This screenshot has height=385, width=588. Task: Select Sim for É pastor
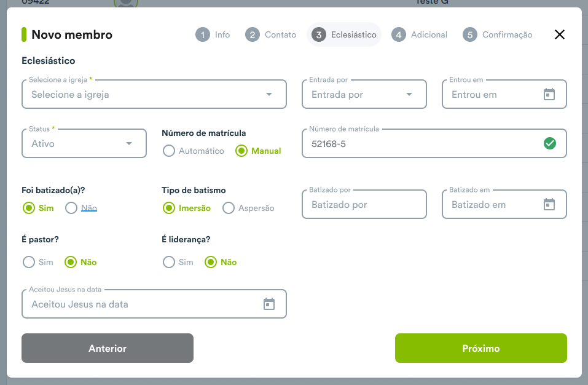(x=29, y=262)
